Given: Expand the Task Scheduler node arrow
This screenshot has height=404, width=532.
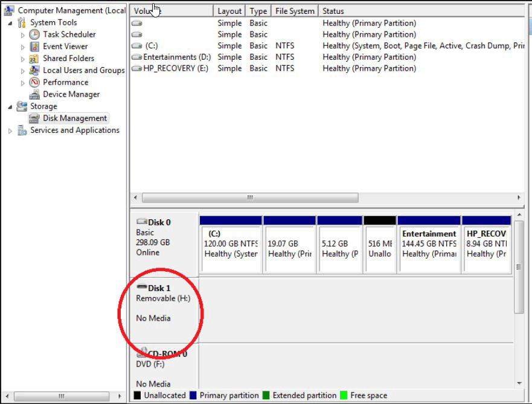Looking at the screenshot, I should tap(23, 35).
